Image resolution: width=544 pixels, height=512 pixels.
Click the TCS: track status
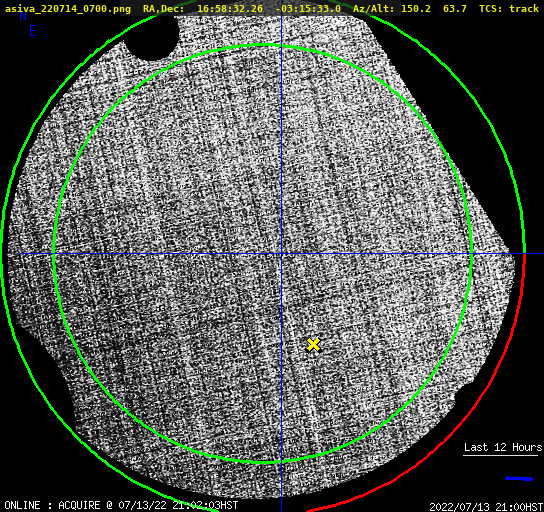pyautogui.click(x=509, y=9)
